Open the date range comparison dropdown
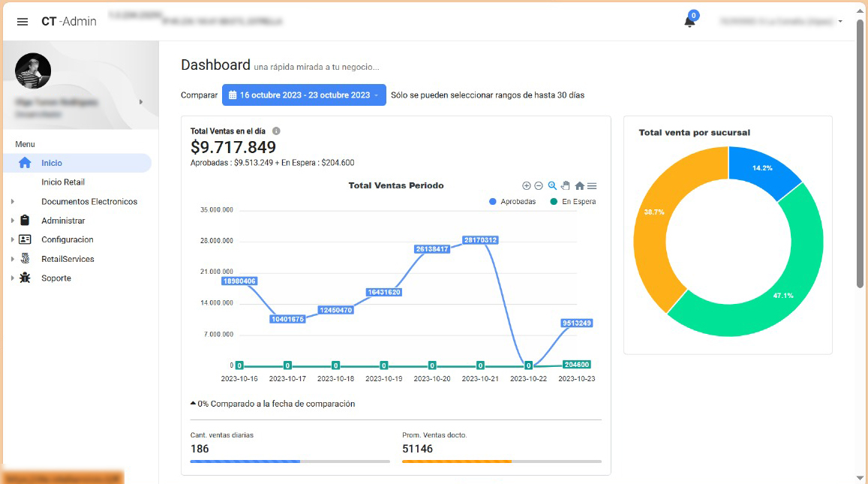868x484 pixels. pos(304,95)
